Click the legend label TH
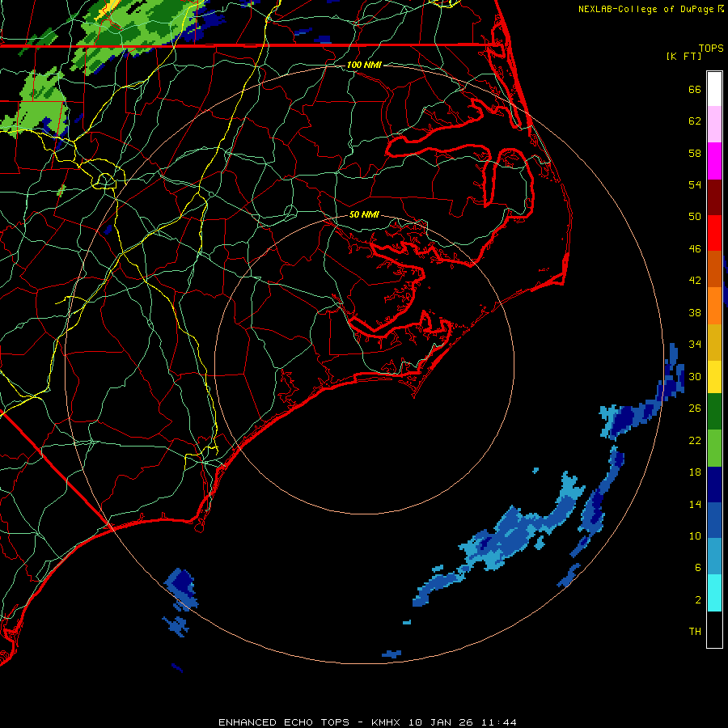The width and height of the screenshot is (728, 728). (695, 632)
